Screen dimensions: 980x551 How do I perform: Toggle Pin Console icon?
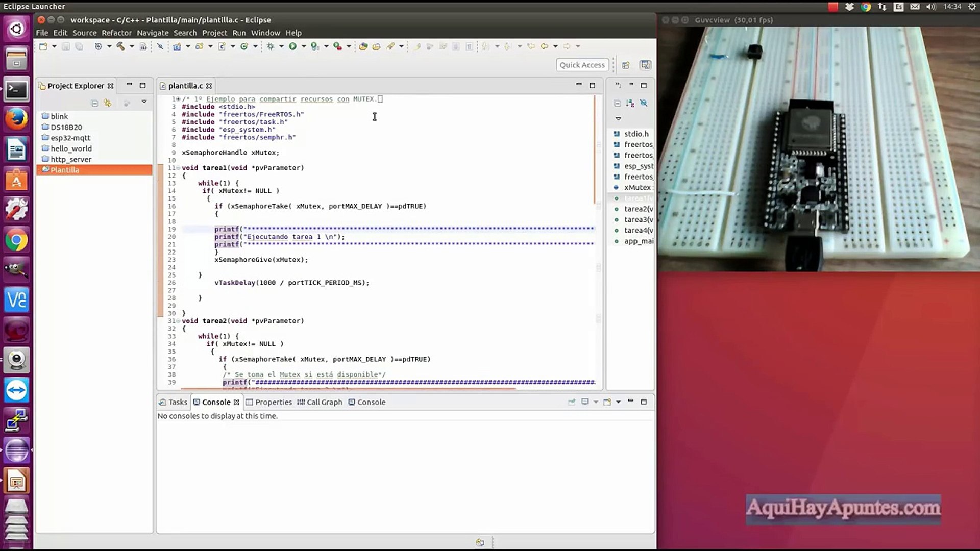click(572, 402)
